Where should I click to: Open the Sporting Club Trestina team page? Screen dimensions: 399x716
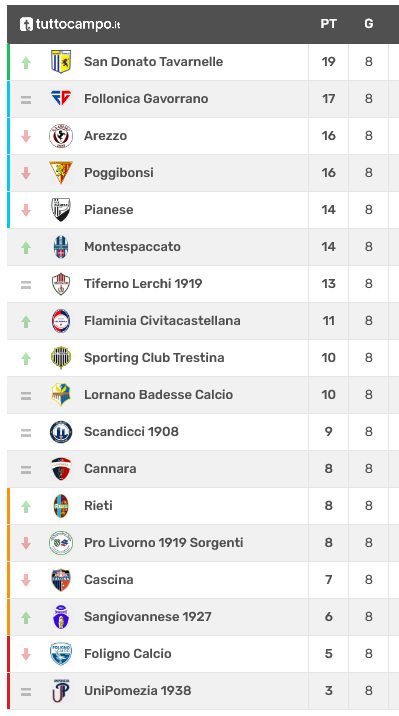(x=154, y=358)
